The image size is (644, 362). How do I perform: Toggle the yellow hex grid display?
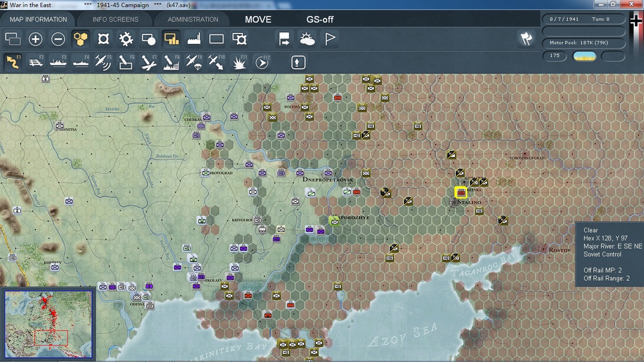pyautogui.click(x=81, y=39)
